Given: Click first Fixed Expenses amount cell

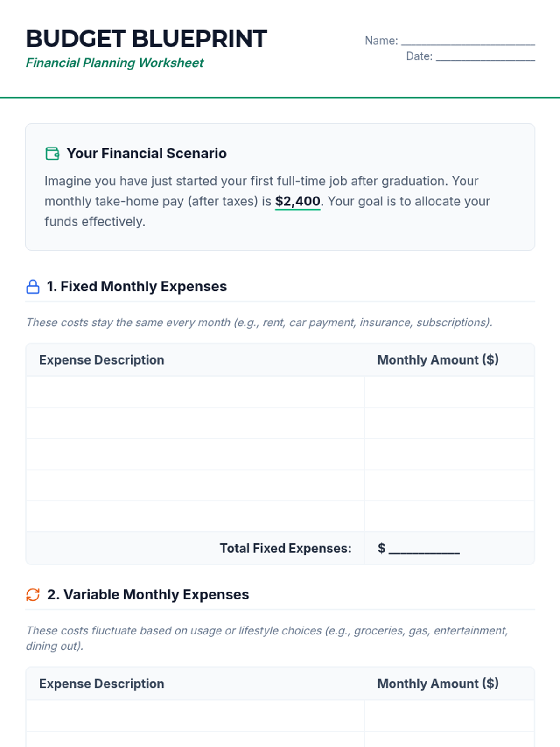Looking at the screenshot, I should coord(449,392).
